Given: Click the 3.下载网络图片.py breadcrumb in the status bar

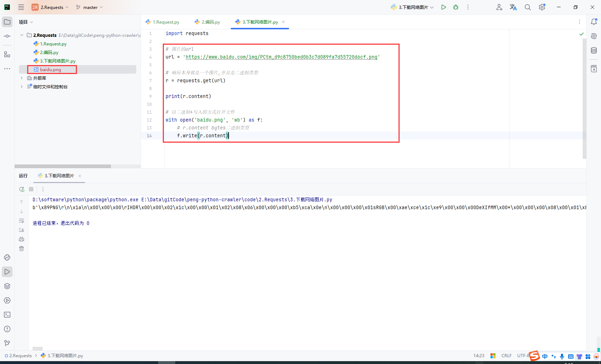Looking at the screenshot, I should click(62, 356).
